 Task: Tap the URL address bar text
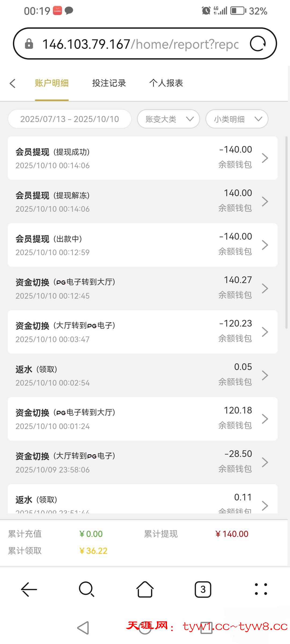point(140,44)
